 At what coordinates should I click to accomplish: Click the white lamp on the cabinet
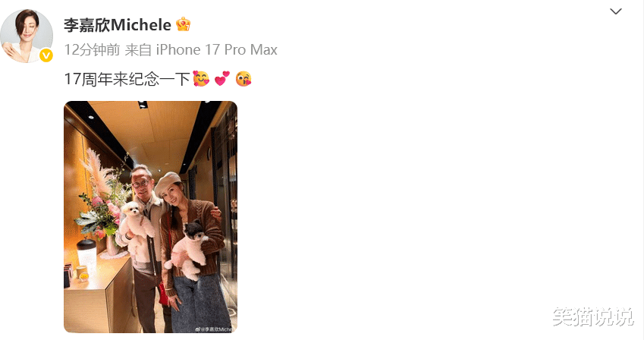(x=86, y=255)
